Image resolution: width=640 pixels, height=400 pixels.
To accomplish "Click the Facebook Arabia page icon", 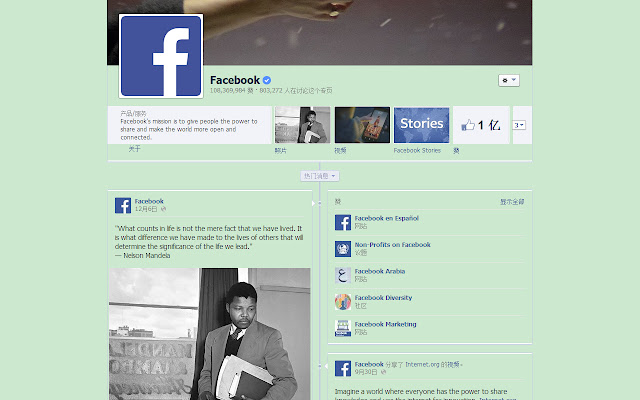I will pyautogui.click(x=343, y=276).
